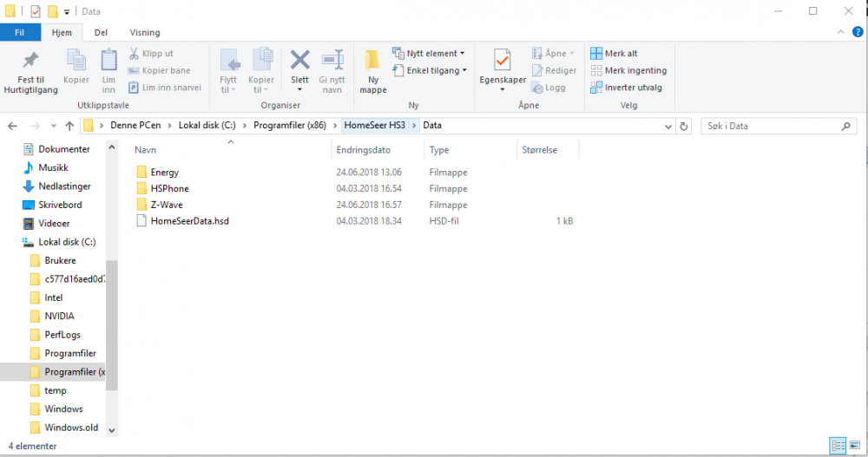The height and width of the screenshot is (457, 868).
Task: Click the up arrow to parent folder
Action: pos(68,126)
